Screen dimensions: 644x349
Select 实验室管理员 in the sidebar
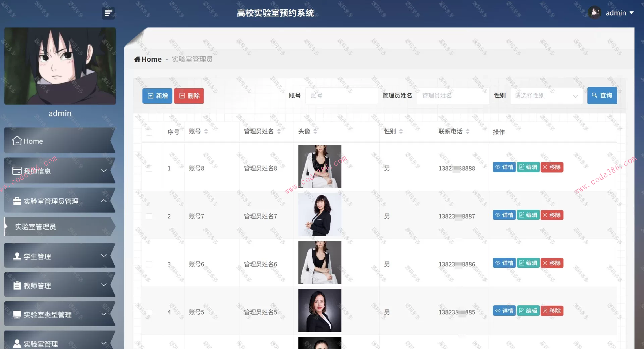[x=35, y=227]
